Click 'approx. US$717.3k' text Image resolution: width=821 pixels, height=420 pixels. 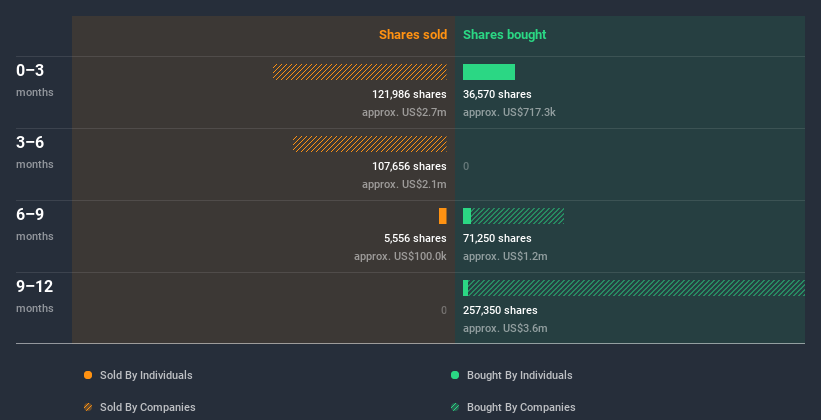pyautogui.click(x=509, y=112)
